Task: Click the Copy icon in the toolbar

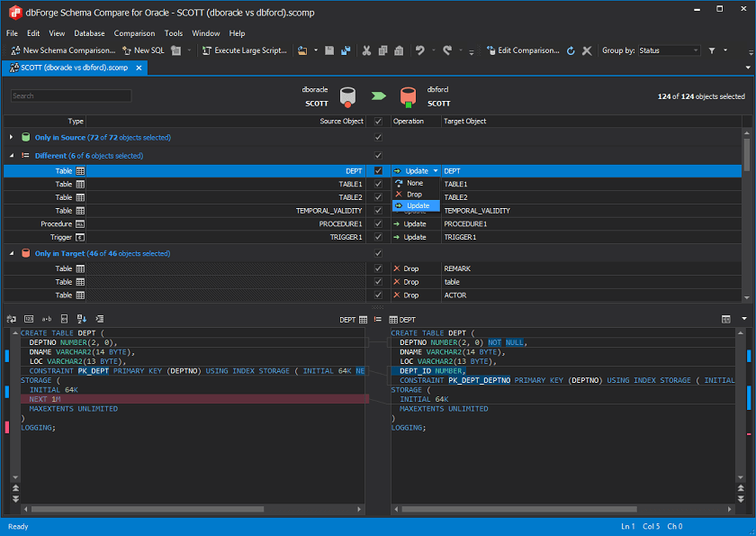Action: coord(382,50)
